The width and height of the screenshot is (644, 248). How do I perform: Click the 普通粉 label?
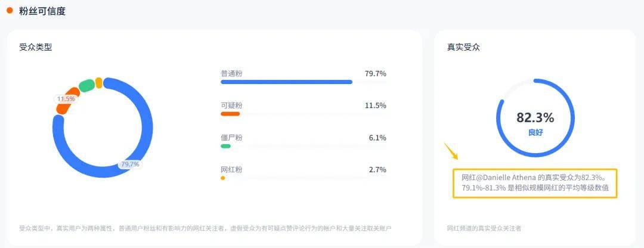[x=231, y=74]
